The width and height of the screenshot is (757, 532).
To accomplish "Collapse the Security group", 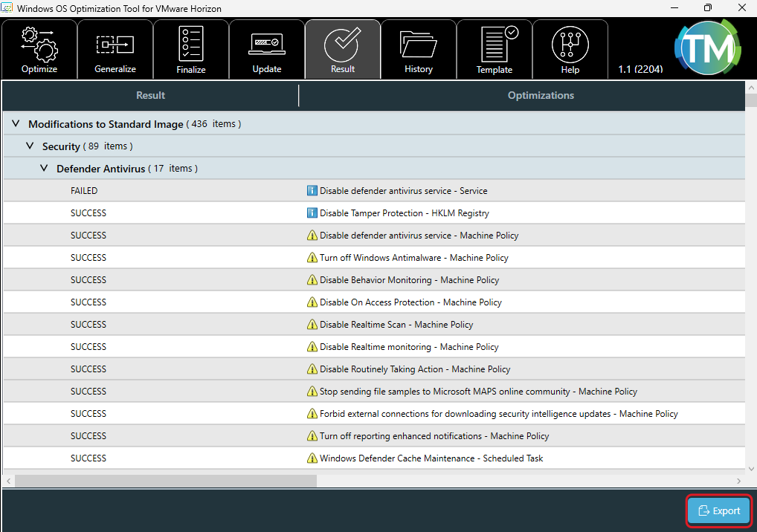I will point(30,146).
